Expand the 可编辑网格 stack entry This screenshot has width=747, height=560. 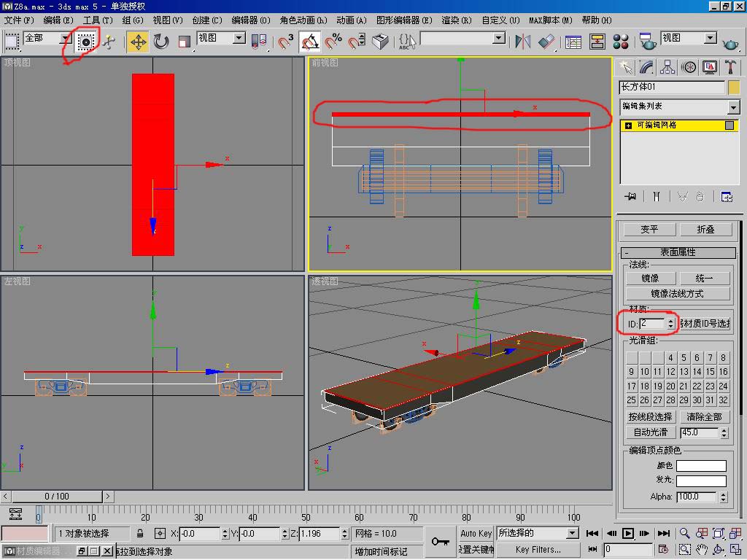(x=629, y=125)
